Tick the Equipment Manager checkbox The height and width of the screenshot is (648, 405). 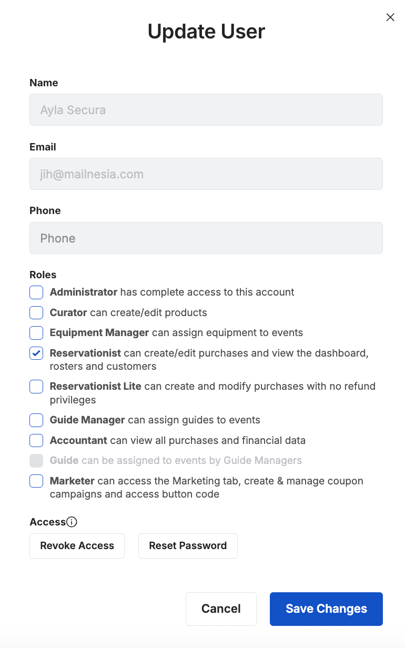click(36, 333)
